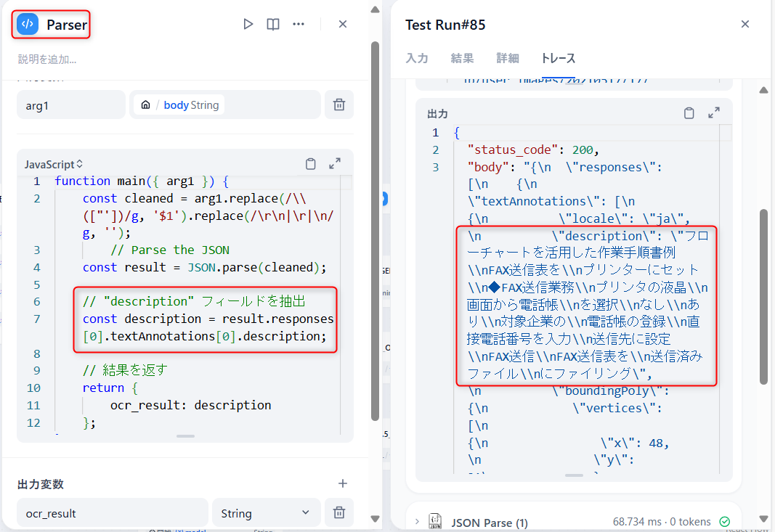
Task: Open the String type dropdown for ocr_result
Action: tap(266, 512)
